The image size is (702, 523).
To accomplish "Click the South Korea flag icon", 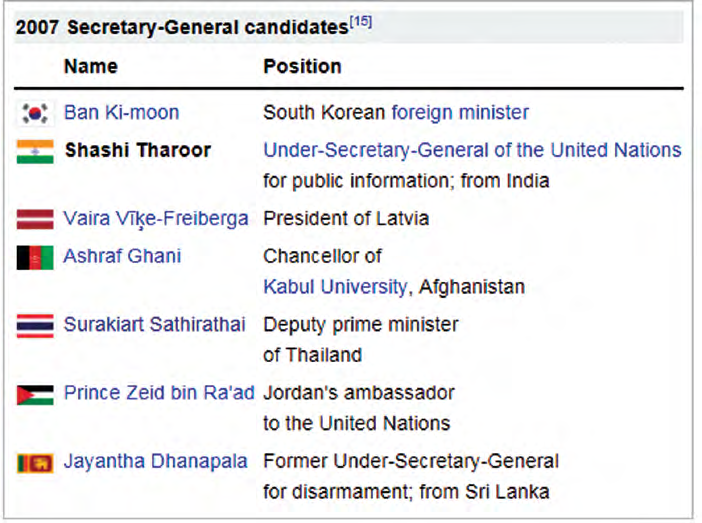I will pos(34,113).
